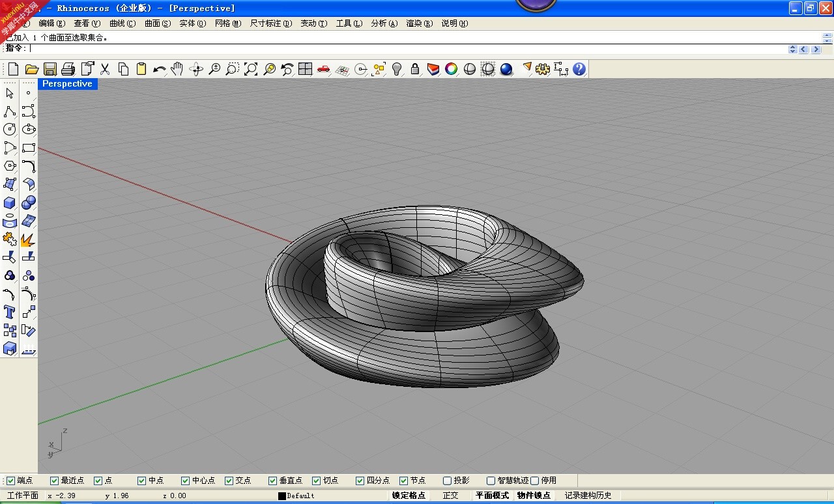Image resolution: width=834 pixels, height=504 pixels.
Task: Click the Boolean spheres solid tool
Action: pos(29,203)
